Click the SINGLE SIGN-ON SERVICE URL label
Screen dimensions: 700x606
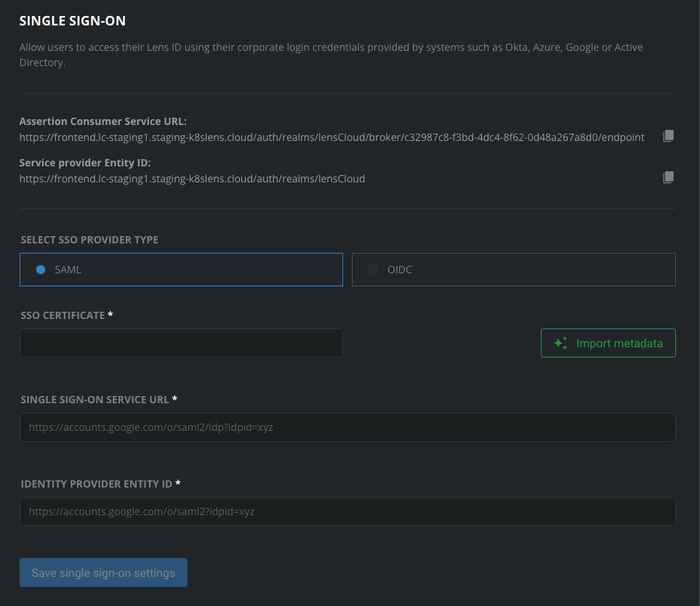(95, 400)
